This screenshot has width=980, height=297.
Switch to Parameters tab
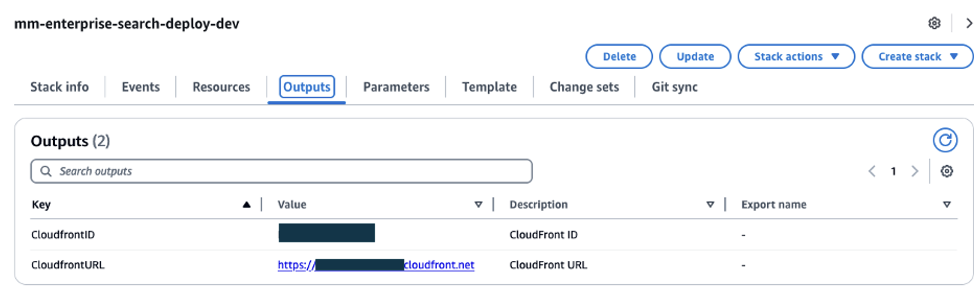coord(396,87)
